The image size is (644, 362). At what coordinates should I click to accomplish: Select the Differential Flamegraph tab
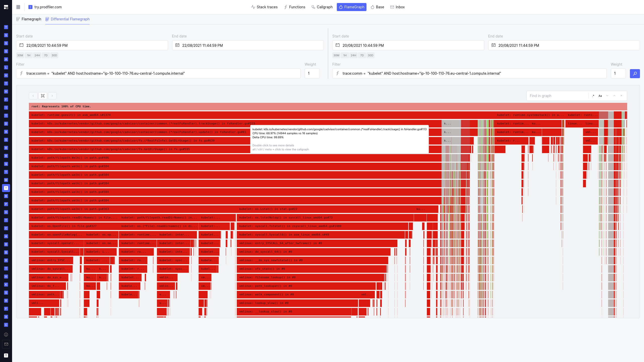pos(67,19)
